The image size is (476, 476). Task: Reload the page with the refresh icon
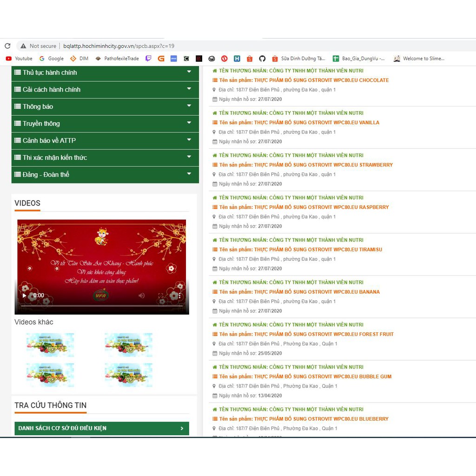pyautogui.click(x=7, y=46)
